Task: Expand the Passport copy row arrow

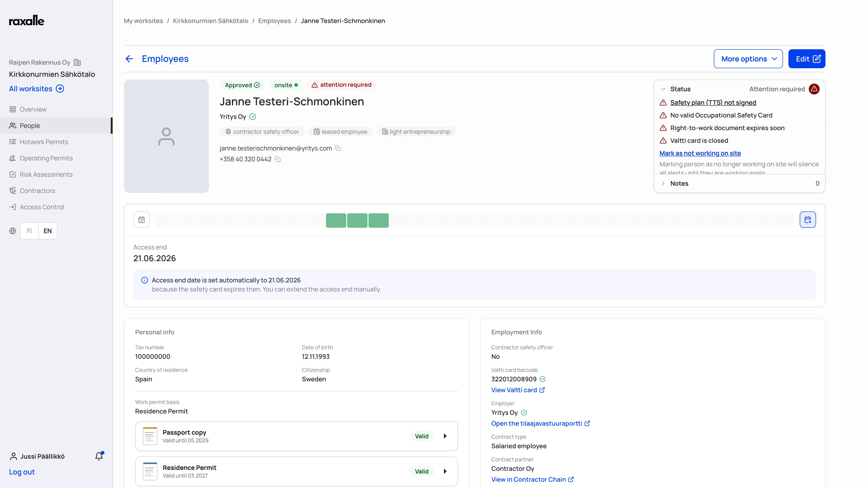Action: click(445, 436)
